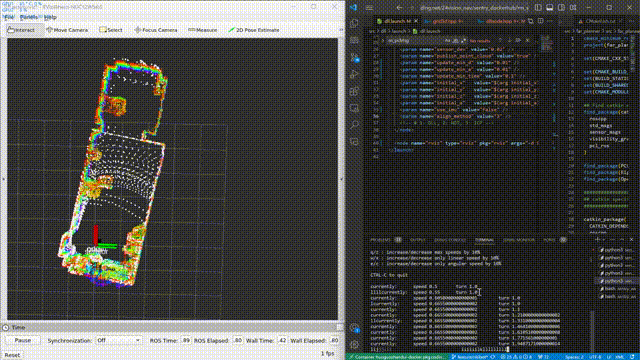Open Customize Layout icon in VS Code
The height and width of the screenshot is (360, 640).
573,7
